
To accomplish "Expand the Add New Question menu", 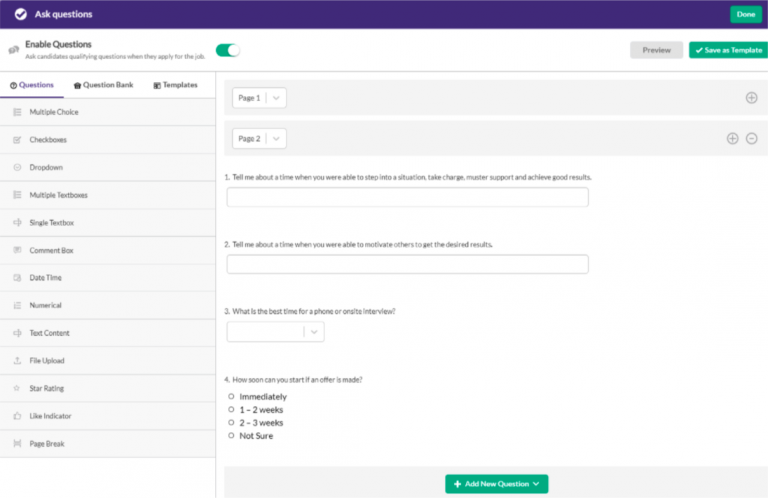I will point(497,484).
